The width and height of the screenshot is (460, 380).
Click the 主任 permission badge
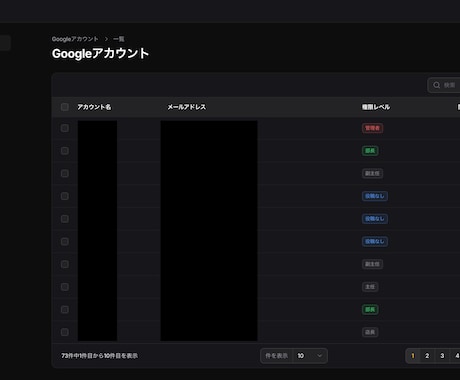tap(370, 287)
